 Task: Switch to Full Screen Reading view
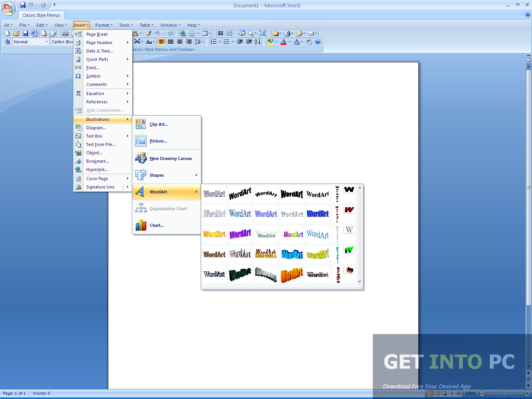[x=438, y=393]
